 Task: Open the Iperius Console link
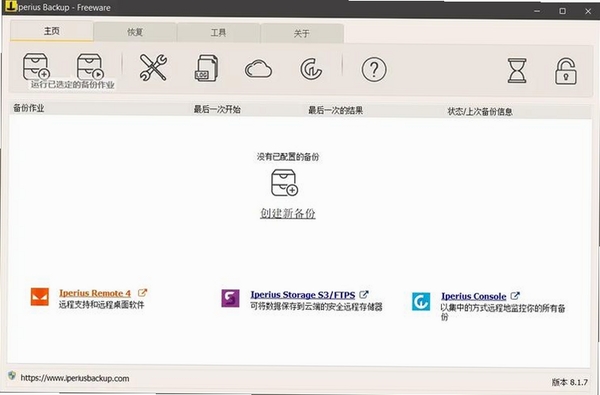pos(474,296)
